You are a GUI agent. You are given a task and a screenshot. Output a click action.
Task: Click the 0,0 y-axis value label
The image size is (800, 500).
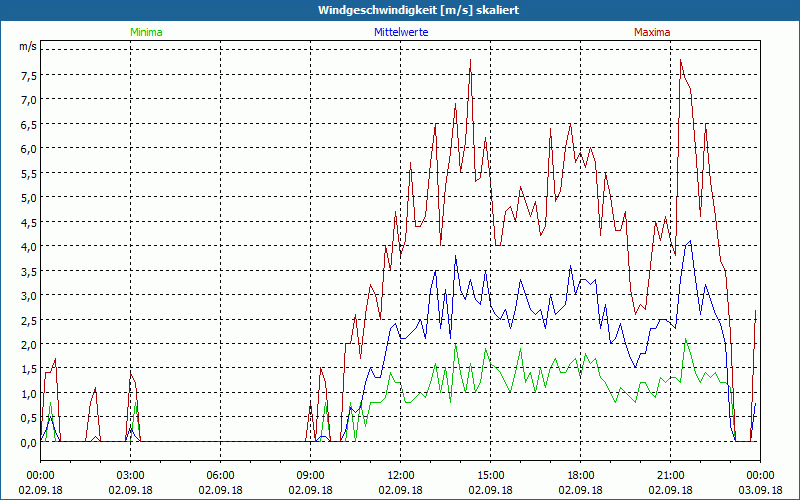click(x=27, y=442)
